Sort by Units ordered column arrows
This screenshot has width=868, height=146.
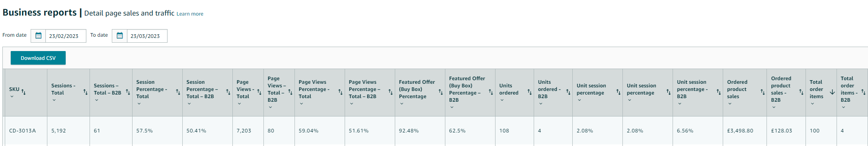click(530, 92)
